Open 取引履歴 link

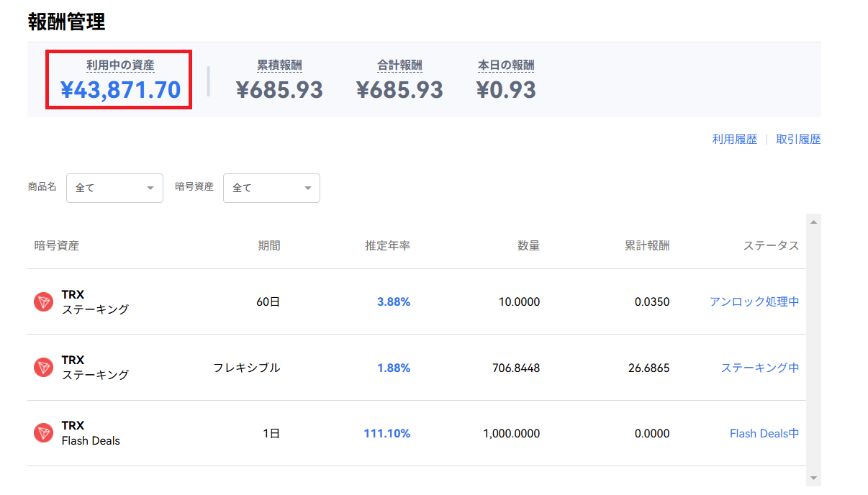pyautogui.click(x=798, y=140)
